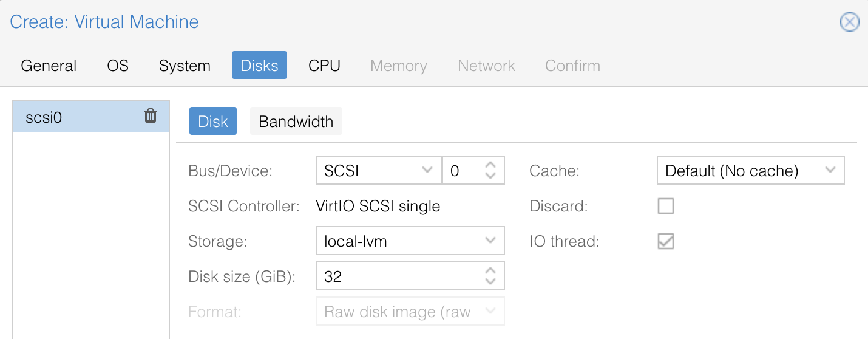Decrease device number with down arrow
Screen dimensions: 868x339
[490, 176]
